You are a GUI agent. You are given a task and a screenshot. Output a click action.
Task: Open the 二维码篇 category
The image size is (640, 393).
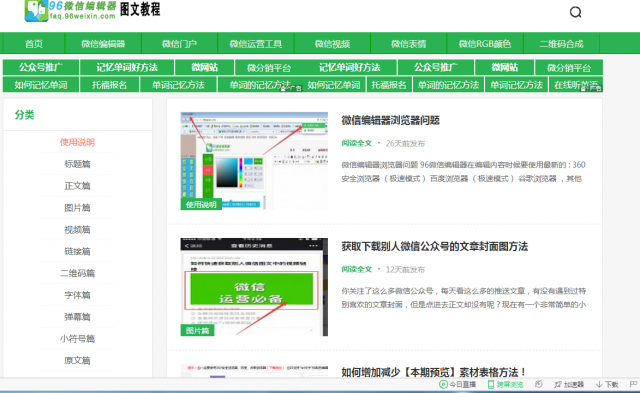(77, 273)
